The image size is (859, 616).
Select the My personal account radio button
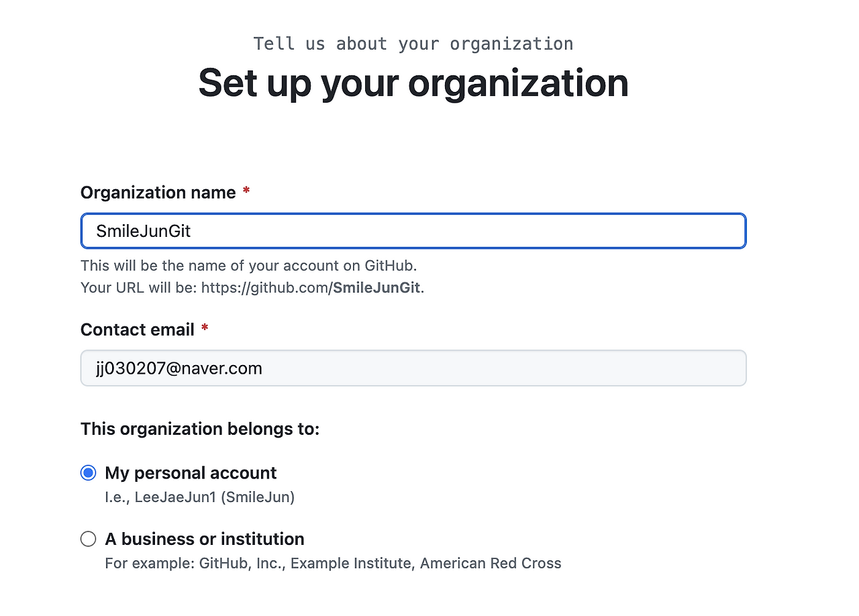(88, 473)
